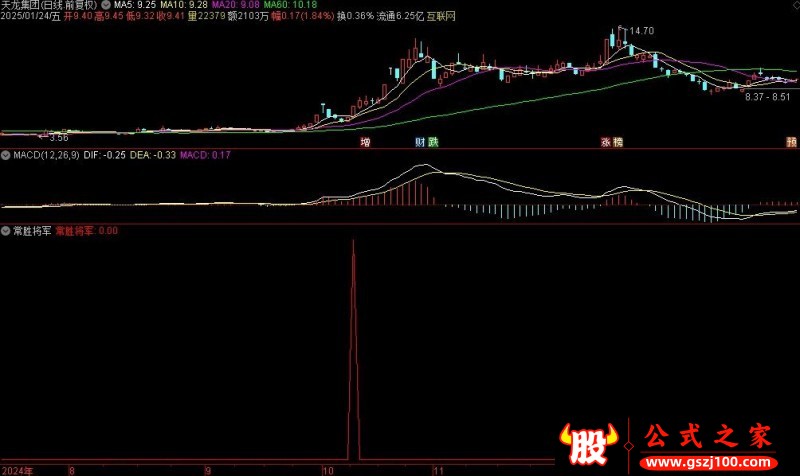Click the month 10 timeline marker

click(328, 470)
